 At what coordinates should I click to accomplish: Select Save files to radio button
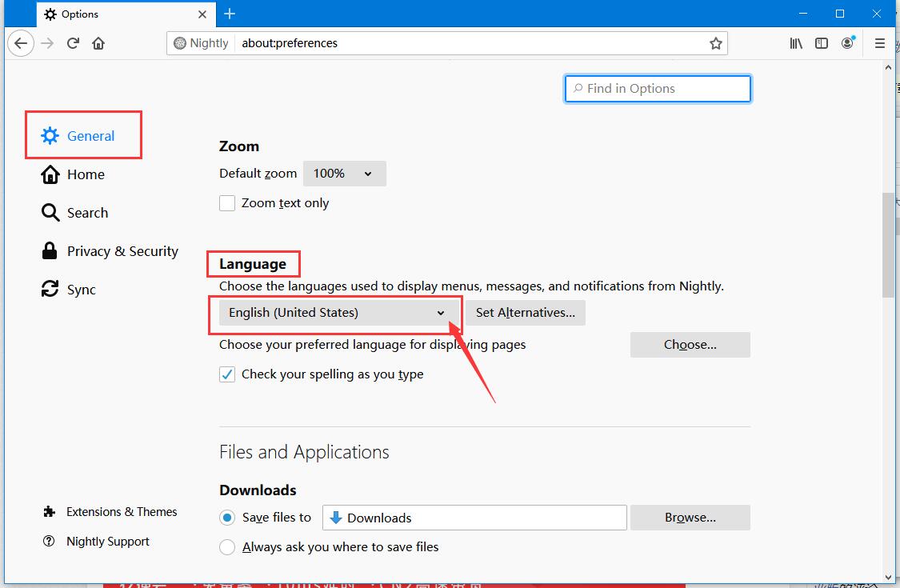(x=227, y=518)
